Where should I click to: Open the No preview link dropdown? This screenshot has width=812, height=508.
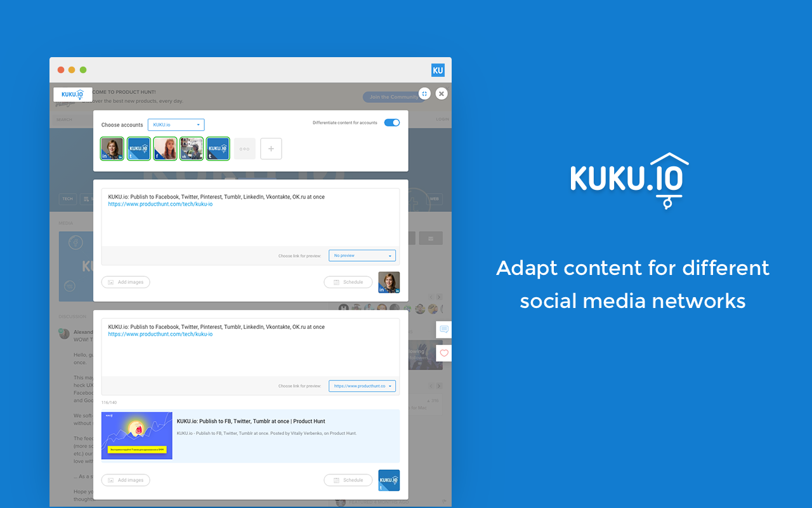(x=362, y=255)
